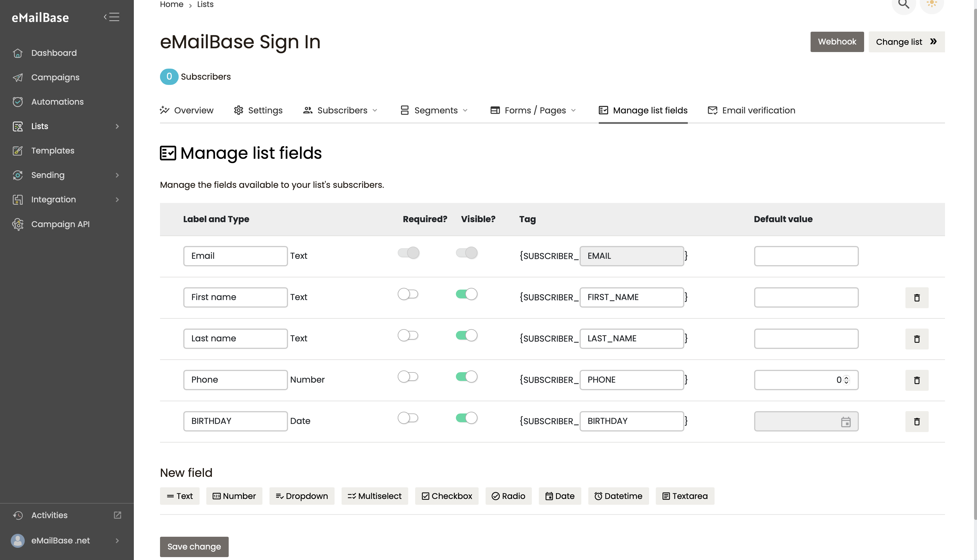
Task: Toggle Visible for Email field
Action: (466, 253)
